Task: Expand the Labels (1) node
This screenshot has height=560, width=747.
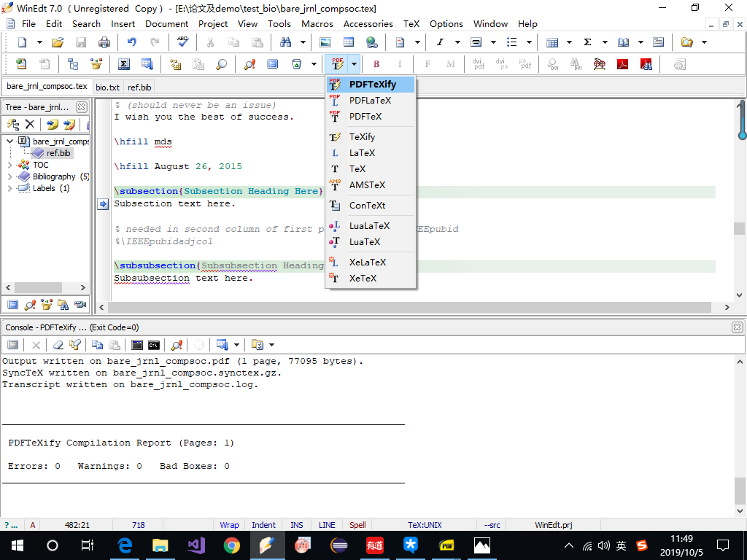Action: (9, 189)
